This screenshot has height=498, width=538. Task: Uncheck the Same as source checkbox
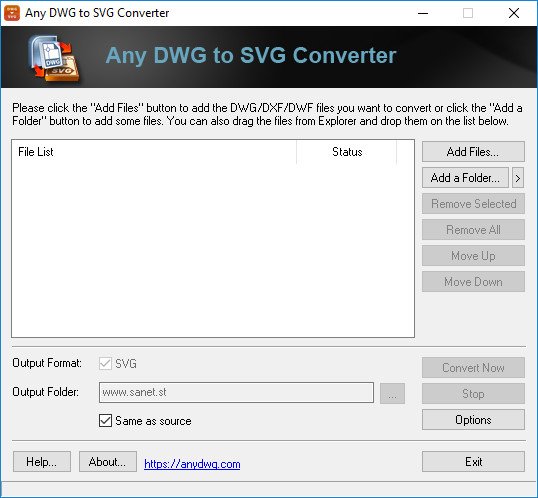(x=105, y=420)
